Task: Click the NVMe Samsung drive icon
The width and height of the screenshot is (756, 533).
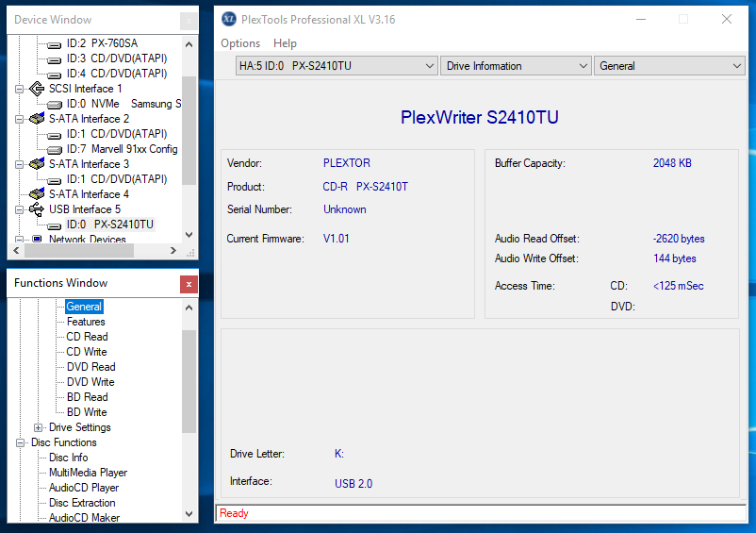Action: point(54,105)
